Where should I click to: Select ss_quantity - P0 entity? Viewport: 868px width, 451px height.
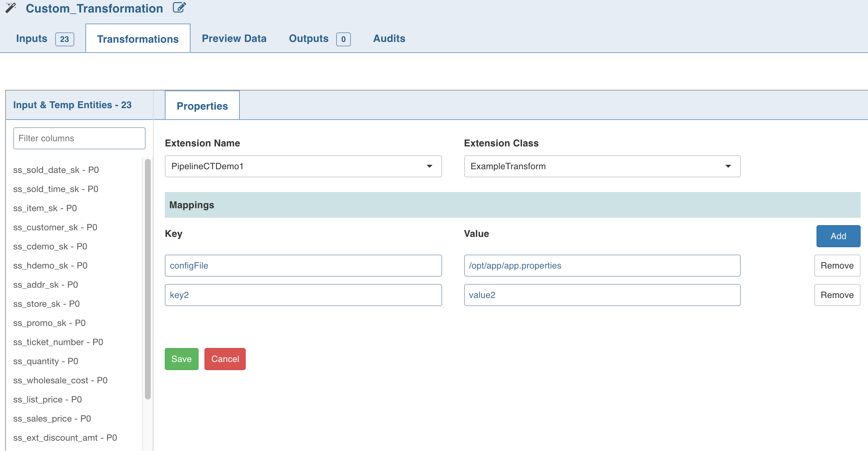click(46, 361)
